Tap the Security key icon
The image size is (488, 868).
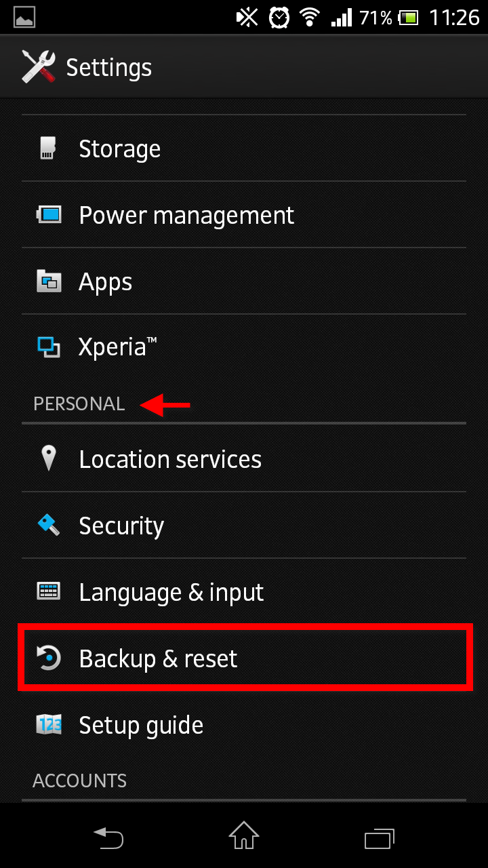pos(47,525)
